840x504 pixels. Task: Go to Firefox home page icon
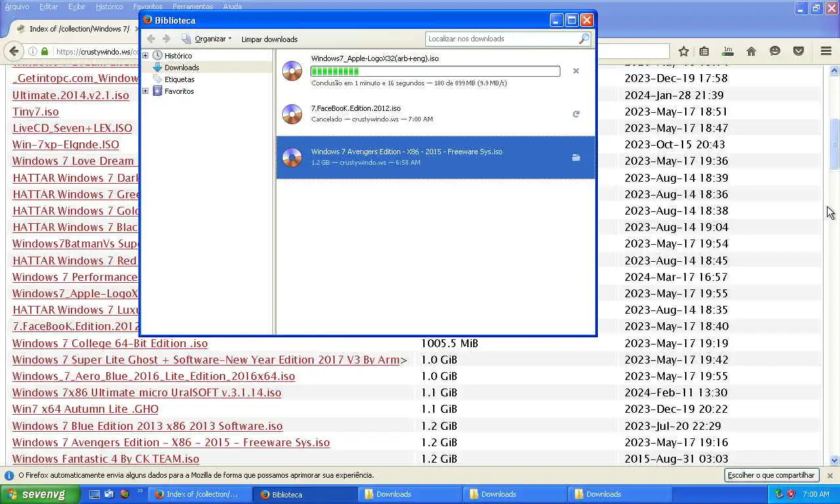pyautogui.click(x=751, y=51)
